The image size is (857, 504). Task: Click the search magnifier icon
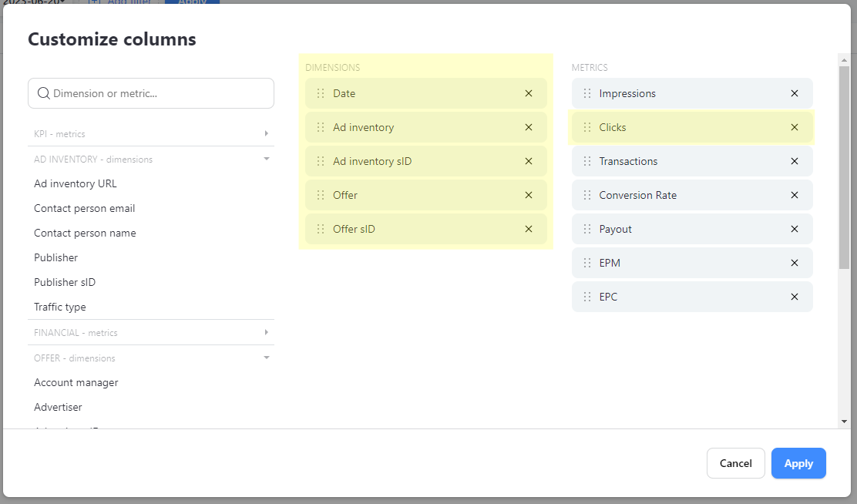coord(44,93)
